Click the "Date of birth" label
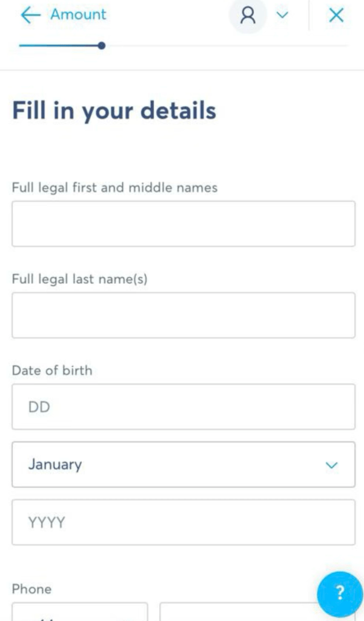The width and height of the screenshot is (364, 621). point(52,371)
